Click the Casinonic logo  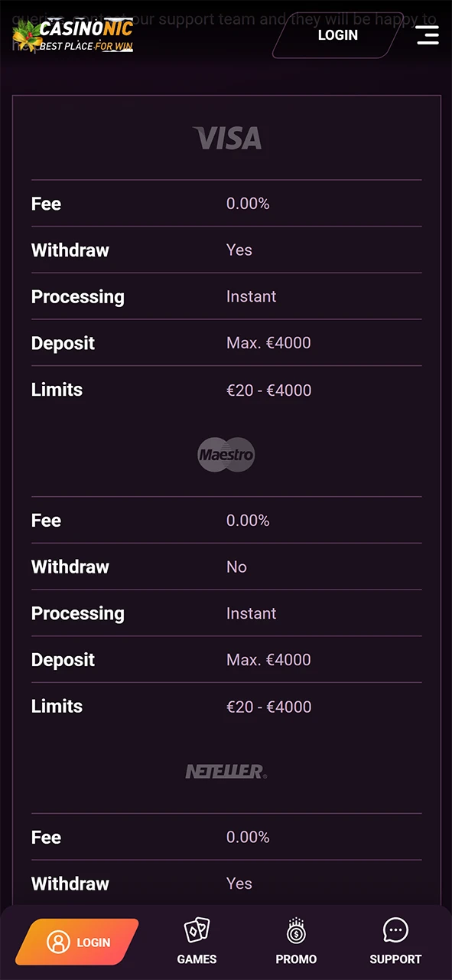[73, 34]
